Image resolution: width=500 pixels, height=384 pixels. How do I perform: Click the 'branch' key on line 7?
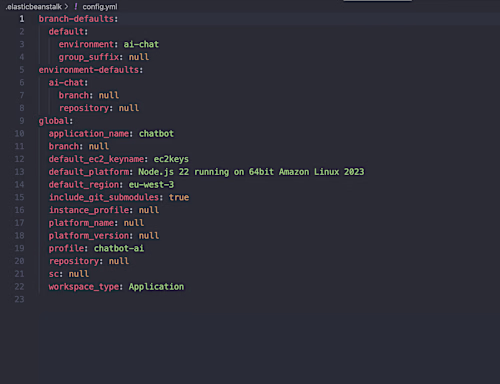74,95
